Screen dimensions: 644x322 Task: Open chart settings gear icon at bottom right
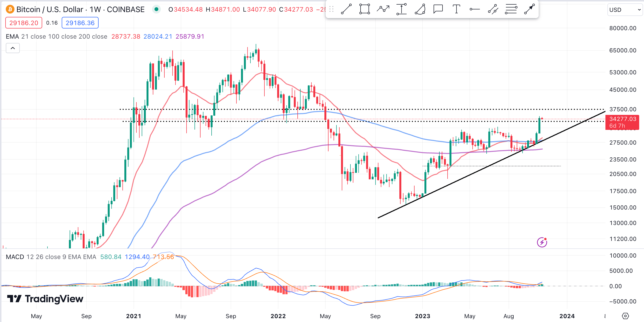click(x=625, y=316)
